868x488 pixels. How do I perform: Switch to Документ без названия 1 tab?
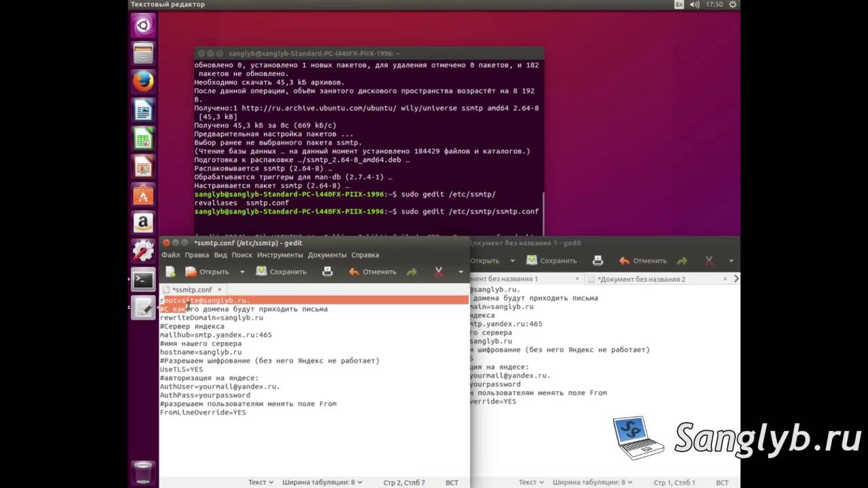(504, 279)
